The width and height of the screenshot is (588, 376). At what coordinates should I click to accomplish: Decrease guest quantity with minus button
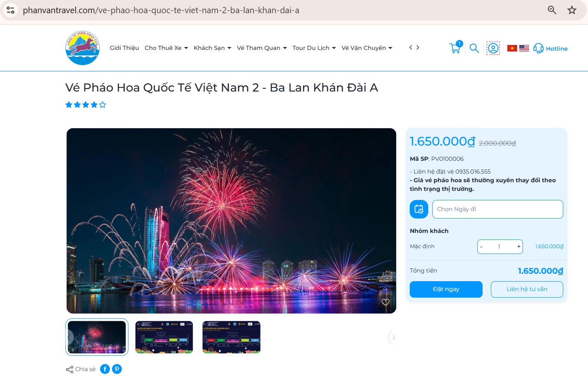click(481, 247)
